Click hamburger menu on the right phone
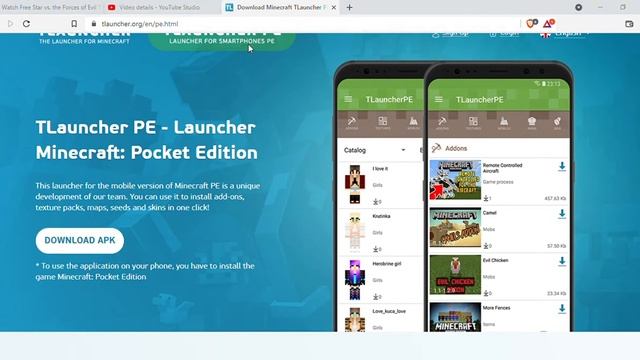Image resolution: width=640 pixels, height=360 pixels. [x=439, y=99]
